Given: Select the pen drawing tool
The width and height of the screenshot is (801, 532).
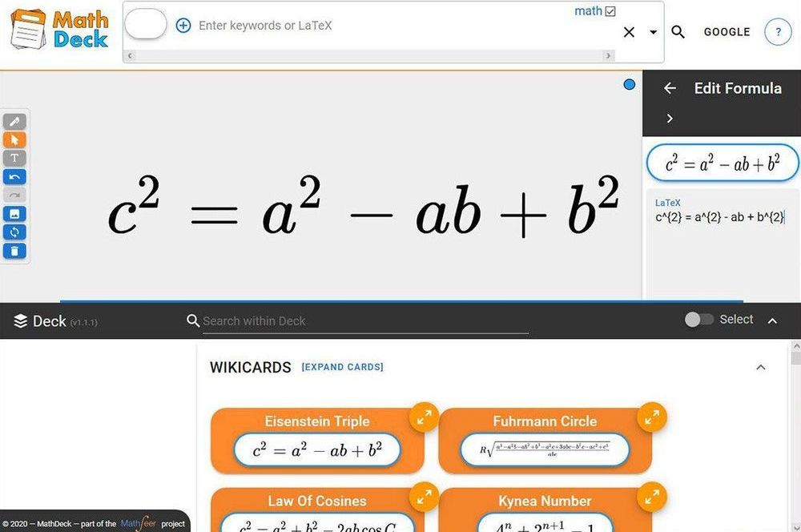Looking at the screenshot, I should [x=14, y=122].
